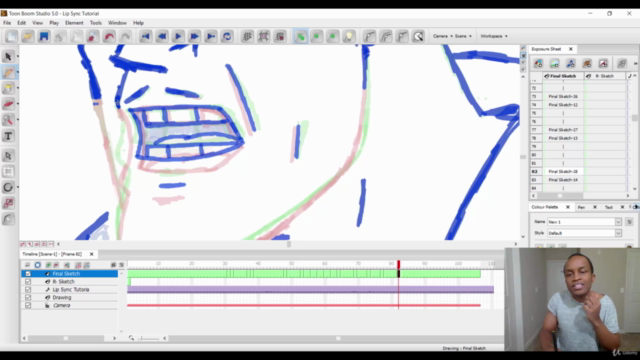Screen dimensions: 640x360
Task: Select the Brush drawing tool in toolbox
Action: [x=8, y=72]
